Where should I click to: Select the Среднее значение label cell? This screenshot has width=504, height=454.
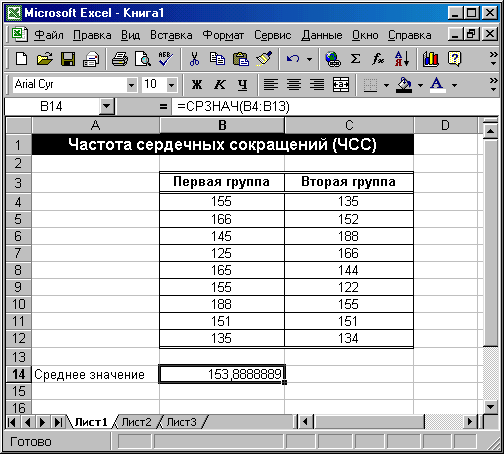click(x=96, y=374)
